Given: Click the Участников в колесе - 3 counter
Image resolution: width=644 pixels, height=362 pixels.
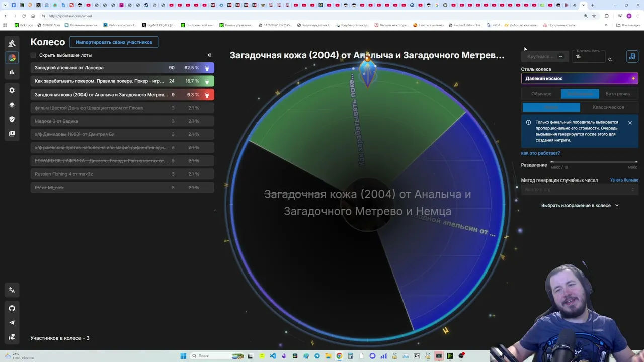Looking at the screenshot, I should (60, 338).
